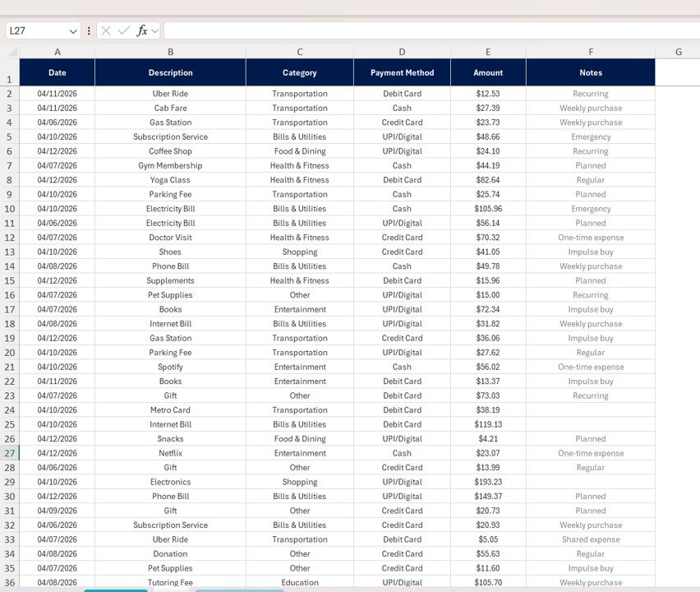
Task: Click the Enter checkmark icon in formula bar
Action: tap(123, 30)
